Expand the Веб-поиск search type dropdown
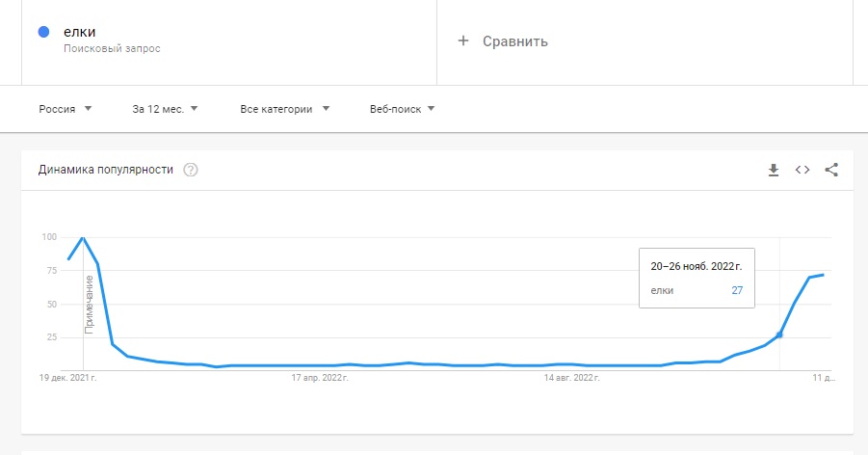The height and width of the screenshot is (455, 868). [402, 109]
